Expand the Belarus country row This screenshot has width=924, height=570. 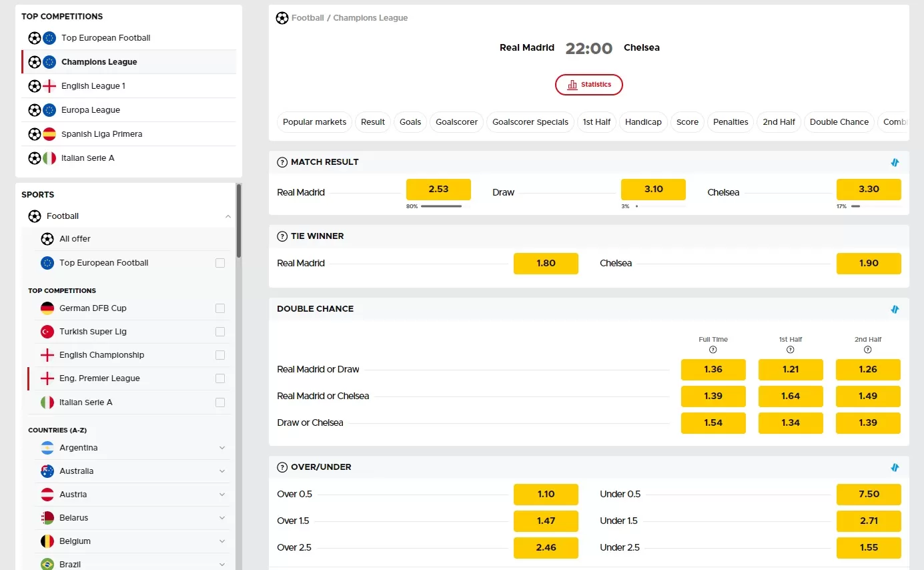click(x=222, y=518)
